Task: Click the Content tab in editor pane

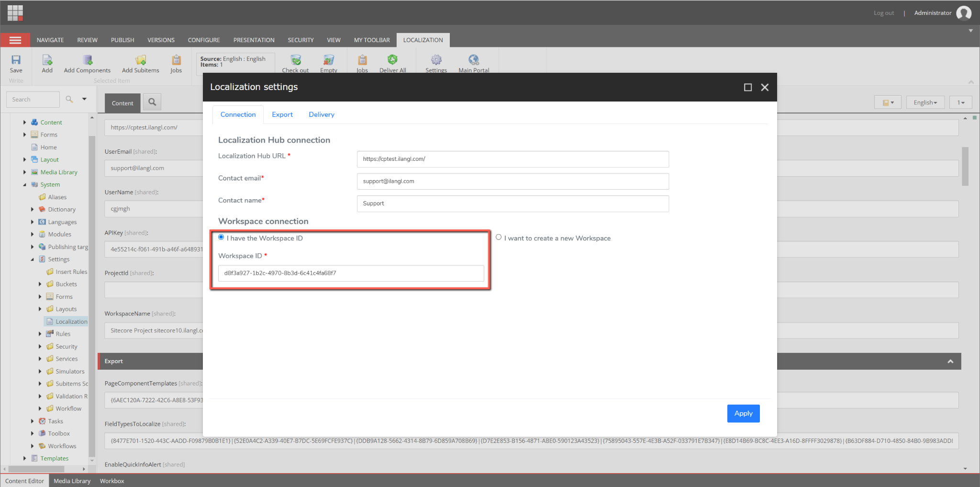Action: pos(122,103)
